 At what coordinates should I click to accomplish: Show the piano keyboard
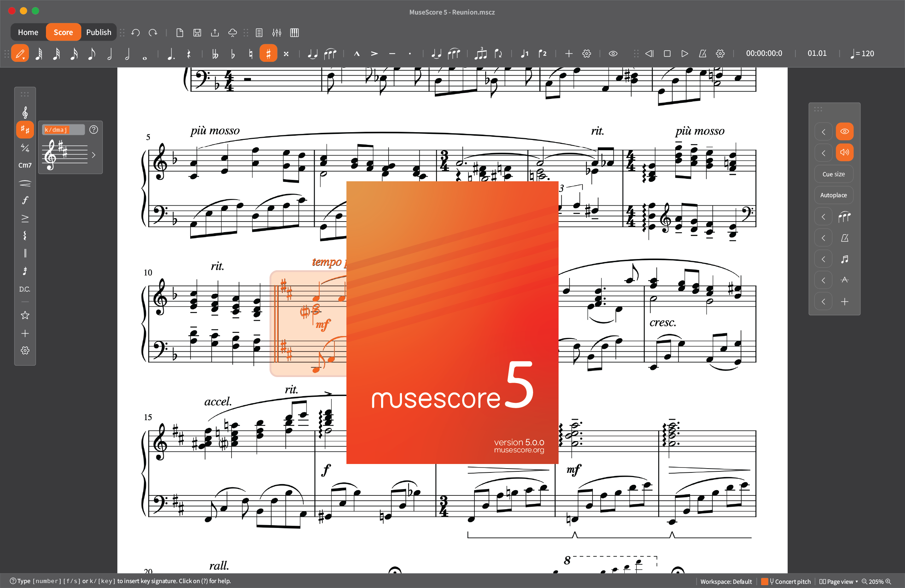294,33
